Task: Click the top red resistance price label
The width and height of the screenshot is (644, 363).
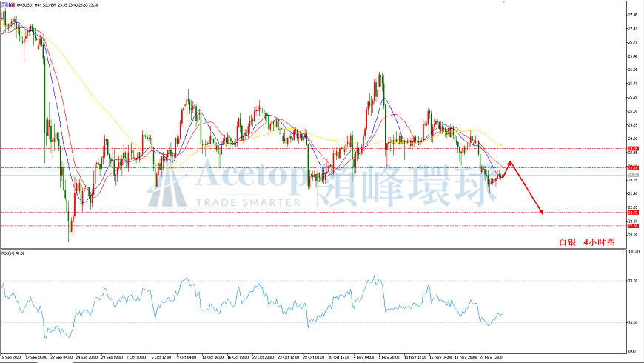Action: (633, 148)
